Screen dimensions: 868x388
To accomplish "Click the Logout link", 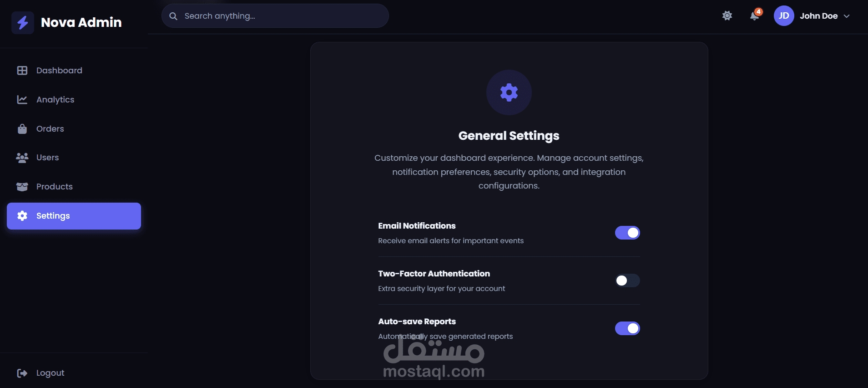I will pyautogui.click(x=50, y=373).
